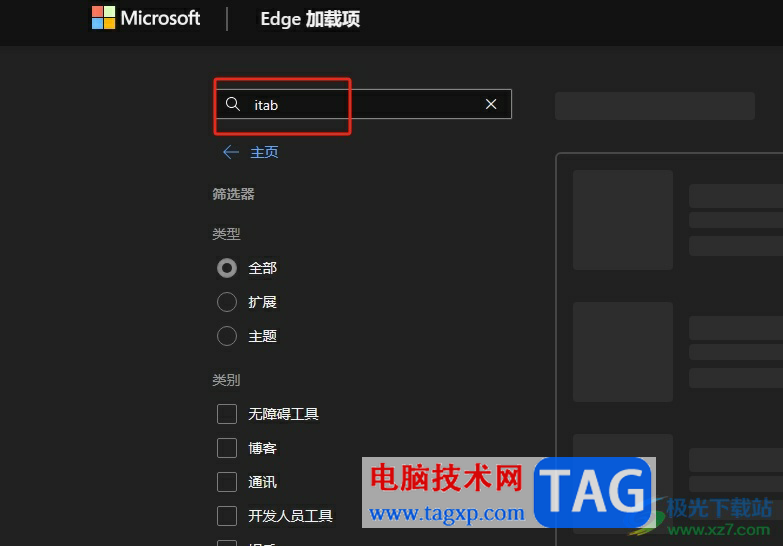Viewport: 783px width, 546px height.
Task: Select the 主题 type radio button
Action: click(x=227, y=336)
